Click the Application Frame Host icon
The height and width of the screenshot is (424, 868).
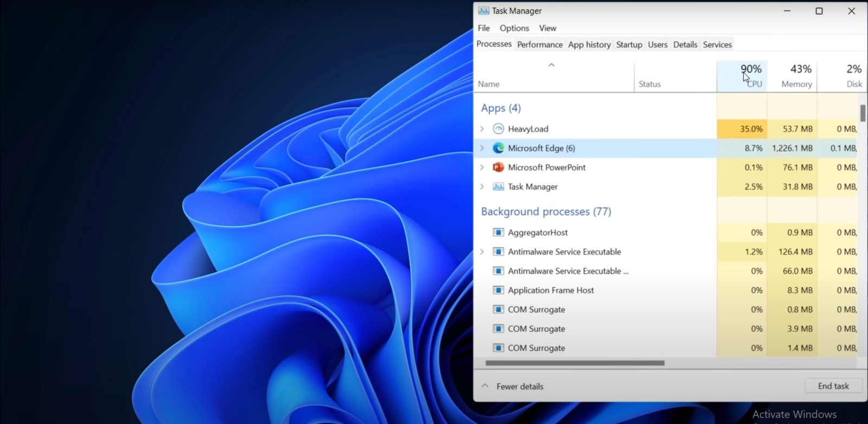coord(498,290)
